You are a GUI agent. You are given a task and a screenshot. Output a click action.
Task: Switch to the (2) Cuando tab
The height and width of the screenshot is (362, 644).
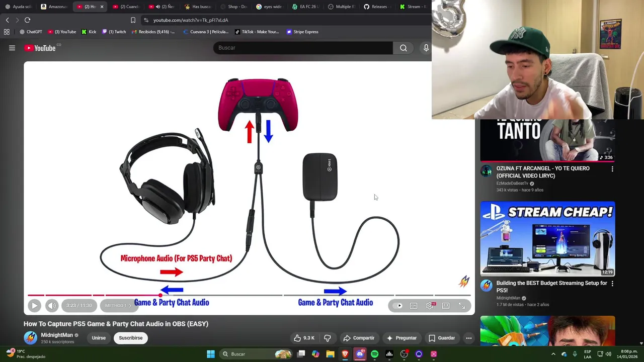click(x=126, y=7)
